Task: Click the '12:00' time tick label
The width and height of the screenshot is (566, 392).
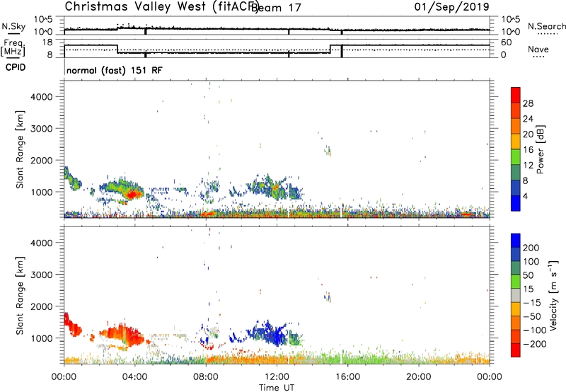Action: point(277,377)
